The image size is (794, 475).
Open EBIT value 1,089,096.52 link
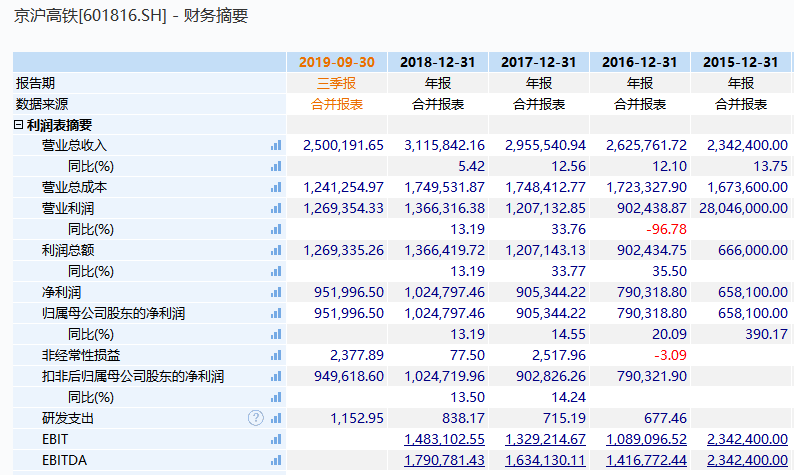click(646, 440)
